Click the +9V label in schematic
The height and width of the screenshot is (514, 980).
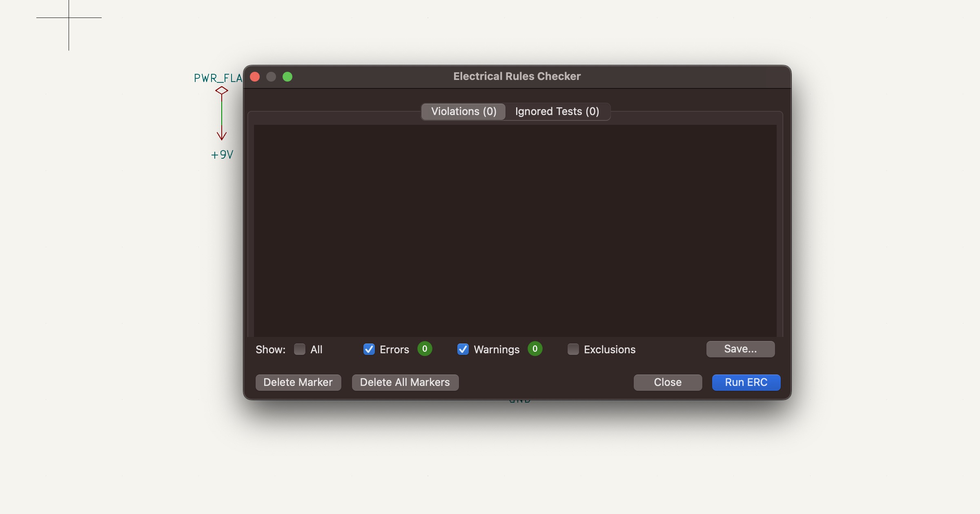point(222,155)
